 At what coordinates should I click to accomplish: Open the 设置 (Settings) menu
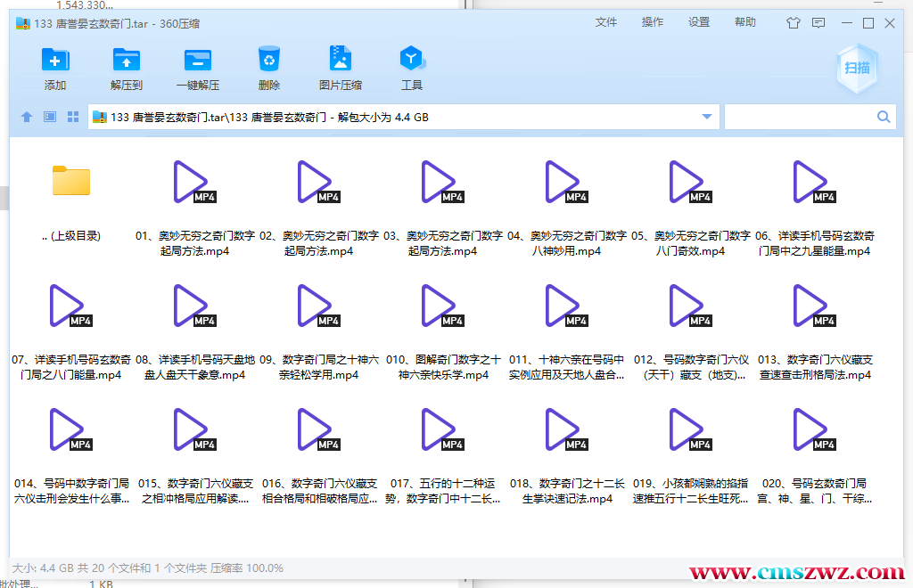[x=698, y=23]
